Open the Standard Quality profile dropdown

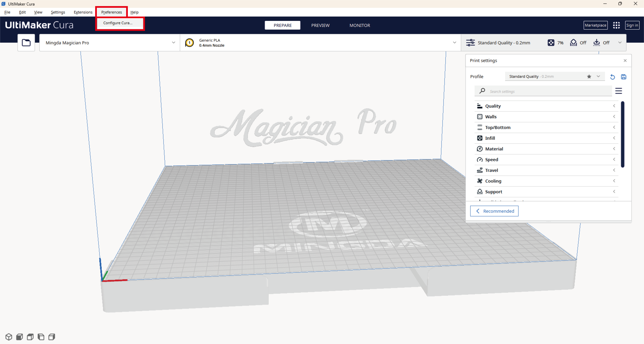[x=598, y=76]
